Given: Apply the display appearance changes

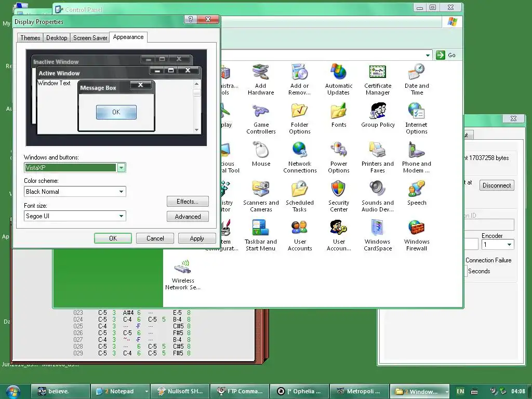Looking at the screenshot, I should 197,238.
